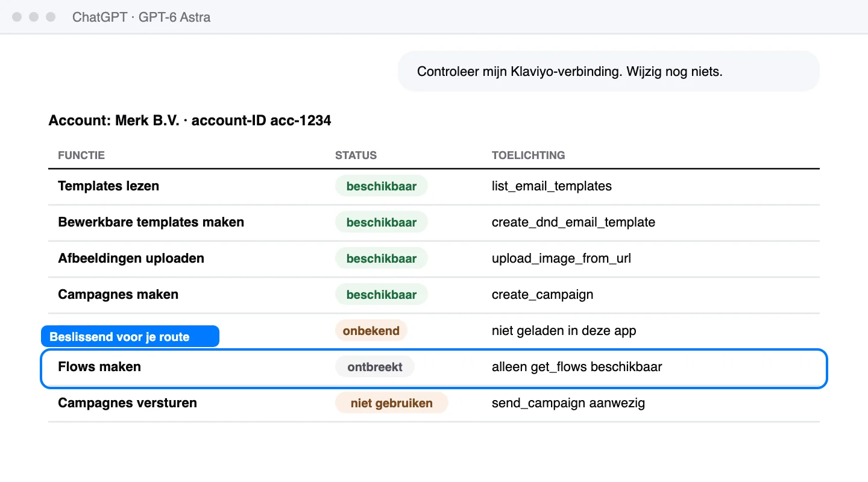The image size is (868, 482).
Task: Select the "Flows maken" cell
Action: point(99,367)
